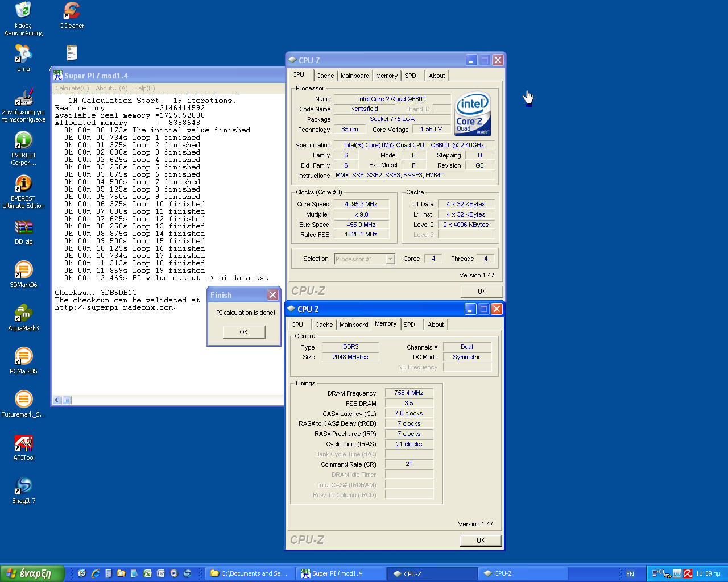Screen dimensions: 728x582
Task: Open the About...(A) menu in Super PI
Action: coord(111,88)
